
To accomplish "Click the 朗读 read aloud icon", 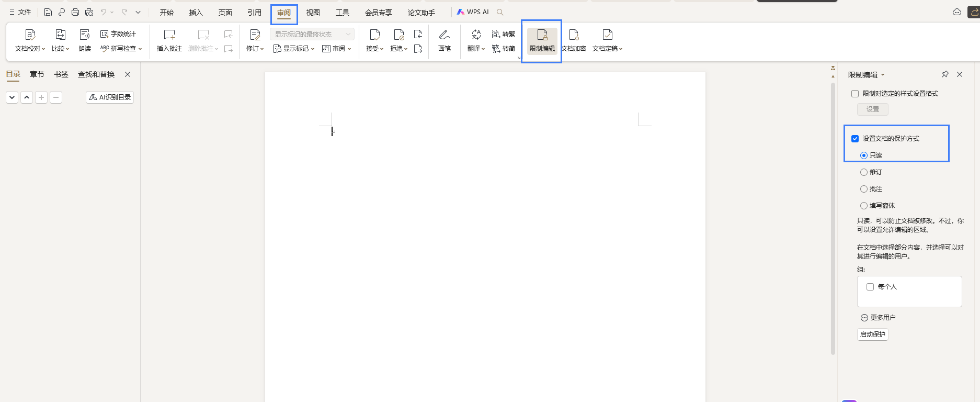I will pos(85,35).
